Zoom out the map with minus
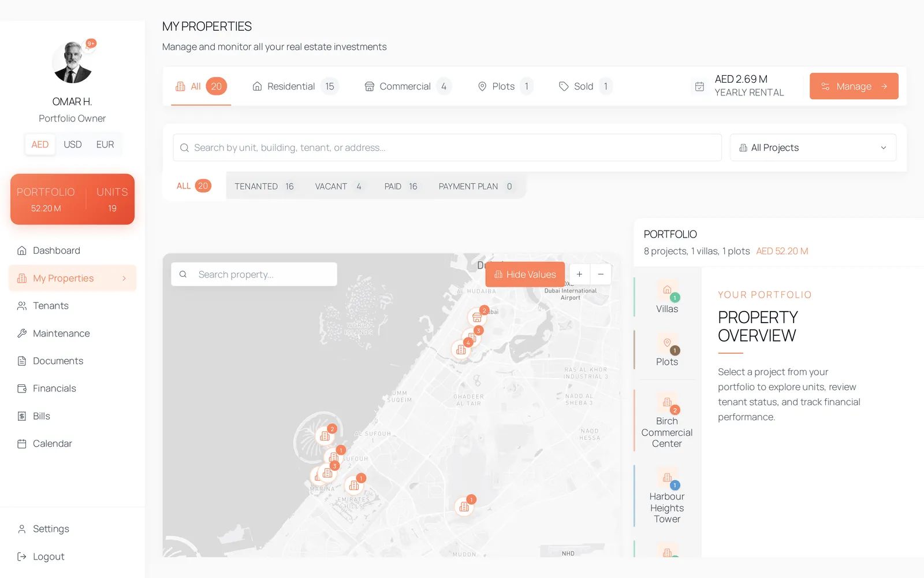This screenshot has width=924, height=578. (601, 275)
